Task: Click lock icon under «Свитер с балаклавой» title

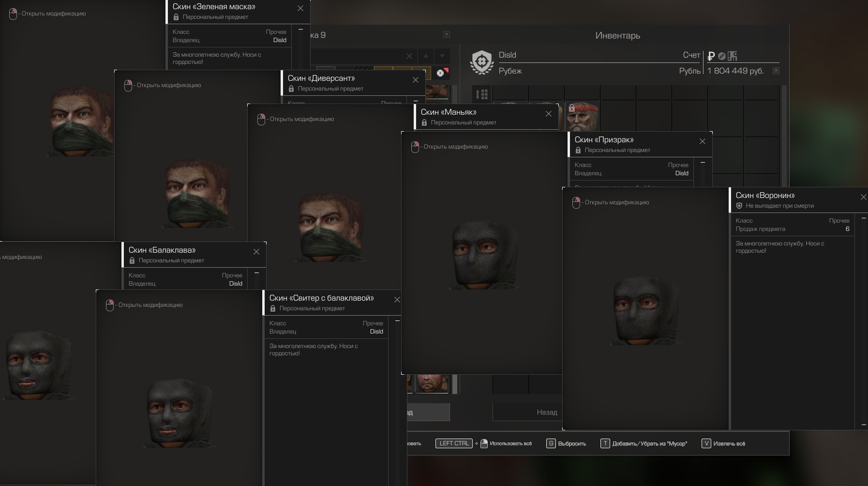Action: [273, 308]
